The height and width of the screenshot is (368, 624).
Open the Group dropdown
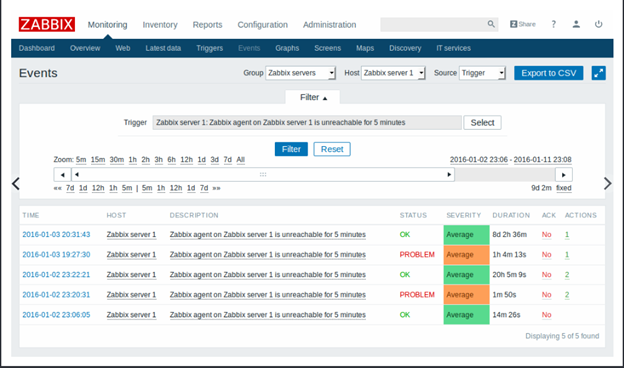pos(300,73)
